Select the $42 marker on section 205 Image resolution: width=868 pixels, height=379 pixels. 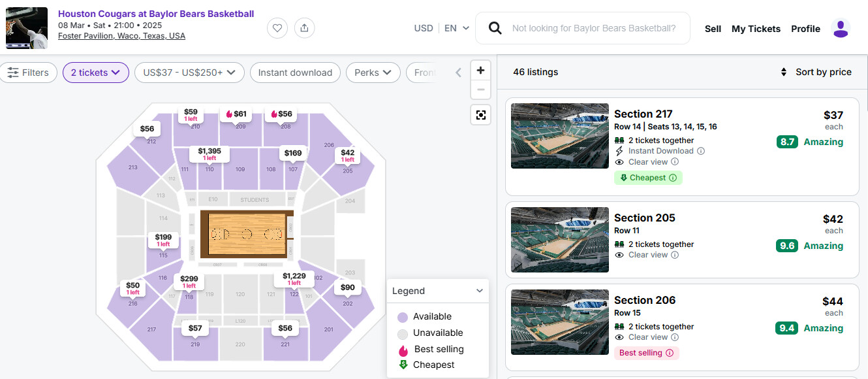click(348, 155)
